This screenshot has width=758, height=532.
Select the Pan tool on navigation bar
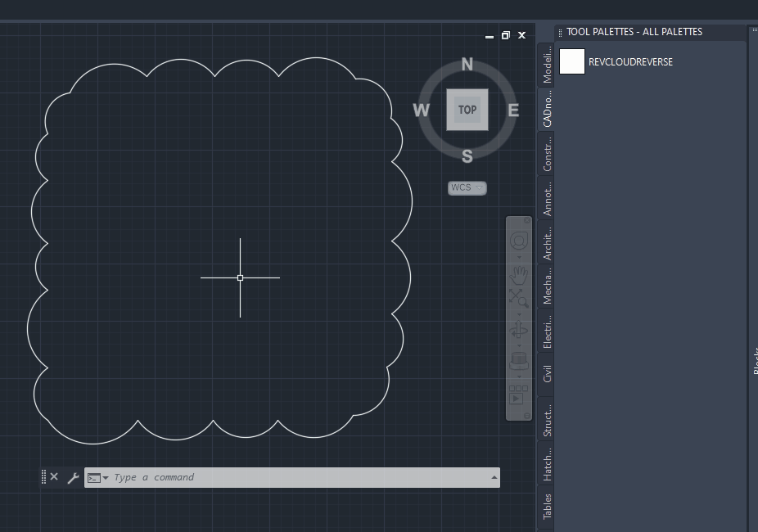pyautogui.click(x=518, y=274)
